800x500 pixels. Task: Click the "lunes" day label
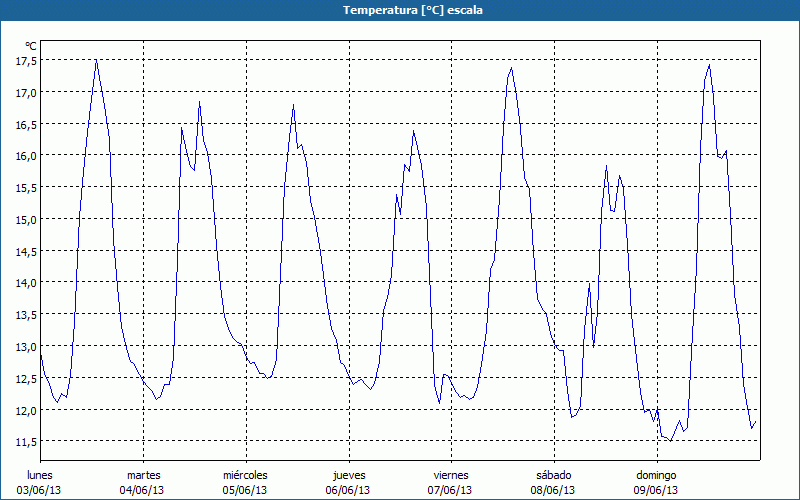40,475
